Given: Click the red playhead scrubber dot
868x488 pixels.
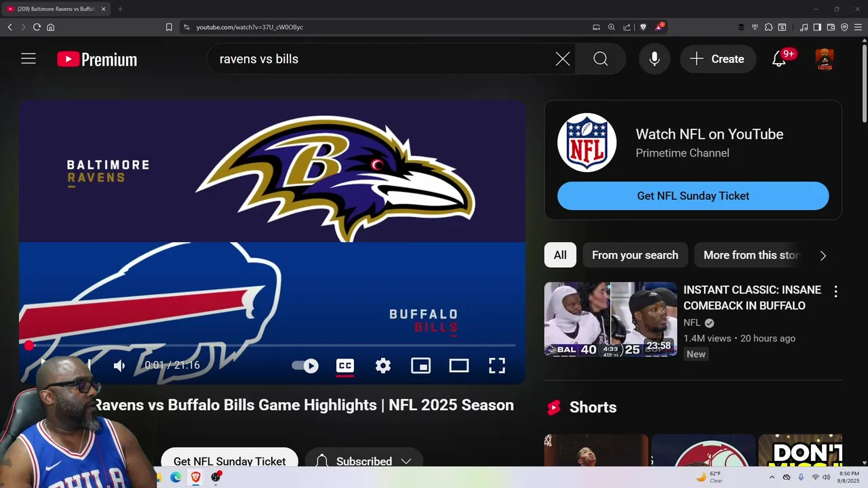Looking at the screenshot, I should pos(29,346).
